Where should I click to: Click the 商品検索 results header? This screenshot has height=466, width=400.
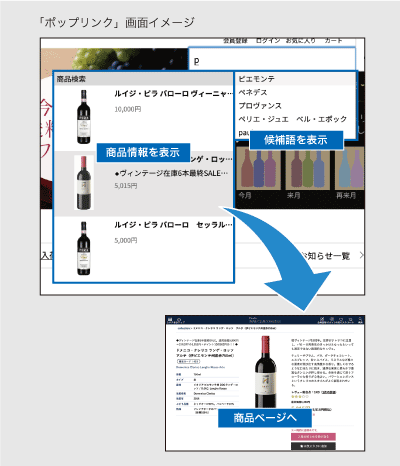click(144, 79)
